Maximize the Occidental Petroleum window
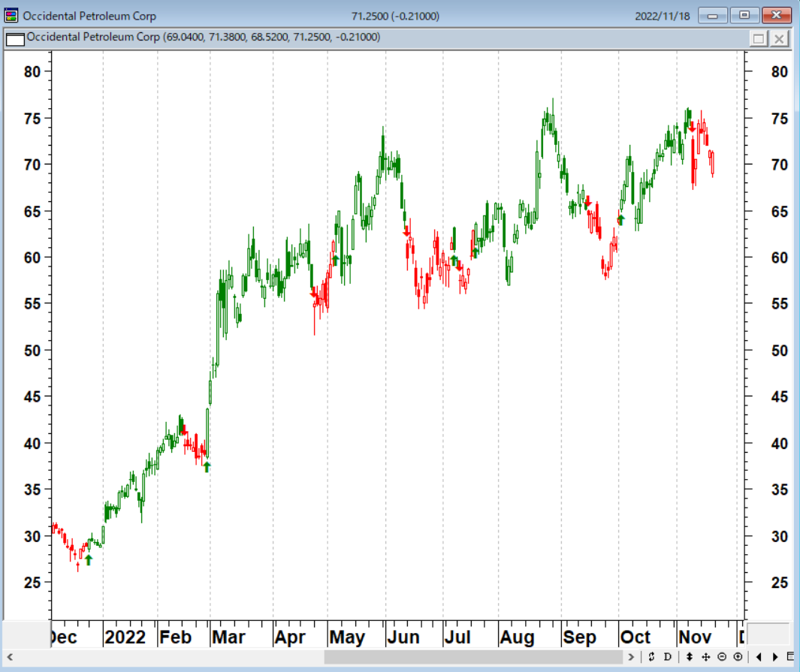 pos(744,15)
